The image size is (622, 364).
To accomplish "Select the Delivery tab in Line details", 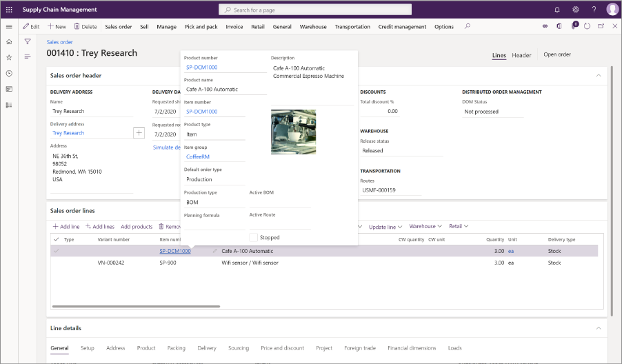I will 207,347.
